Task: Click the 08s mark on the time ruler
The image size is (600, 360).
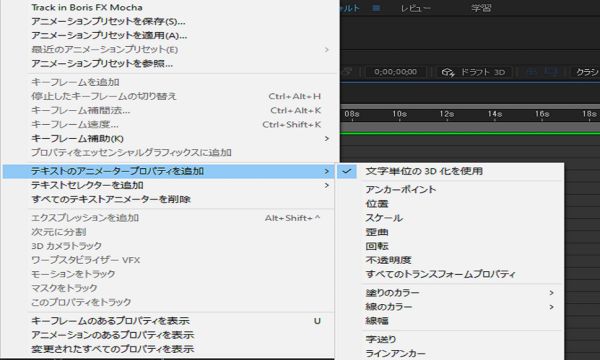Action: point(352,114)
